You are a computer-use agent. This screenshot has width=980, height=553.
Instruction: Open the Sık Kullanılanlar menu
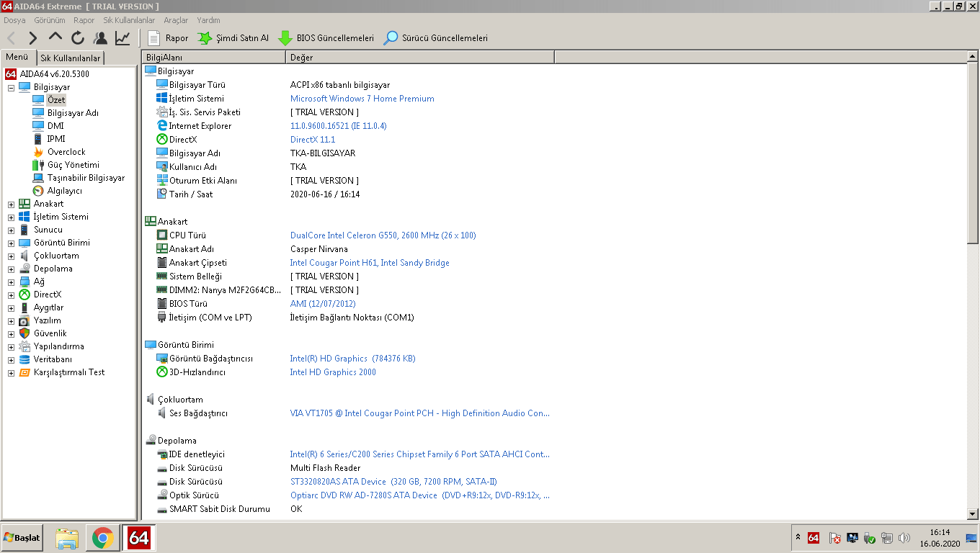(129, 20)
